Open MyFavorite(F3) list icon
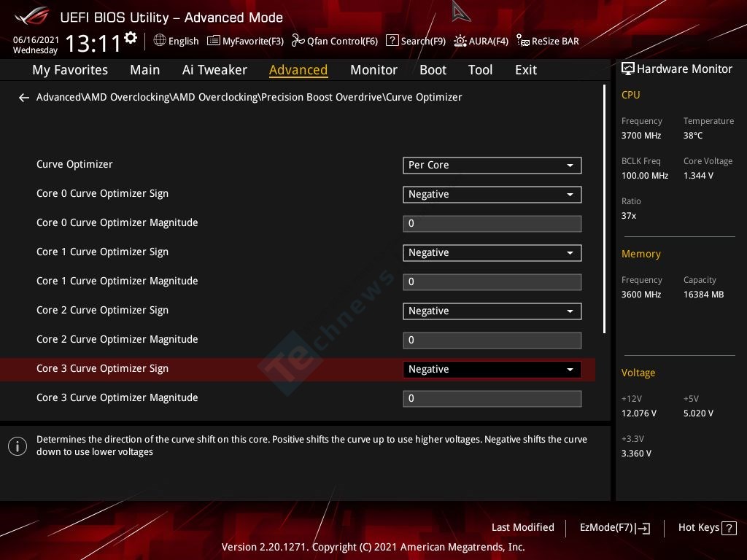The height and width of the screenshot is (560, 747). click(x=214, y=41)
